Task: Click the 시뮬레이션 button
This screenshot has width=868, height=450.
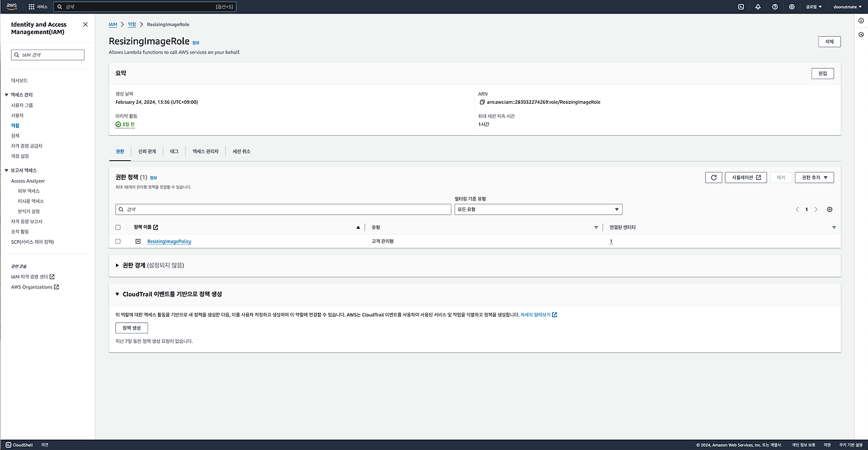Action: (746, 177)
